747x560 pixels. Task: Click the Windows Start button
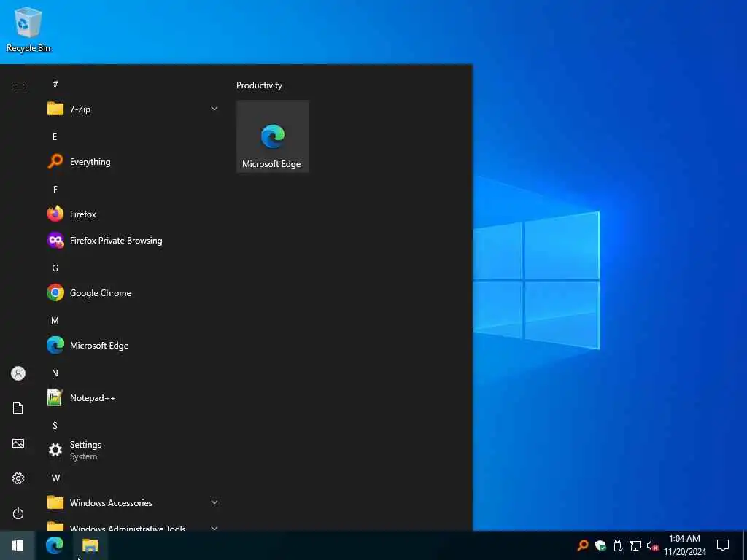click(18, 545)
